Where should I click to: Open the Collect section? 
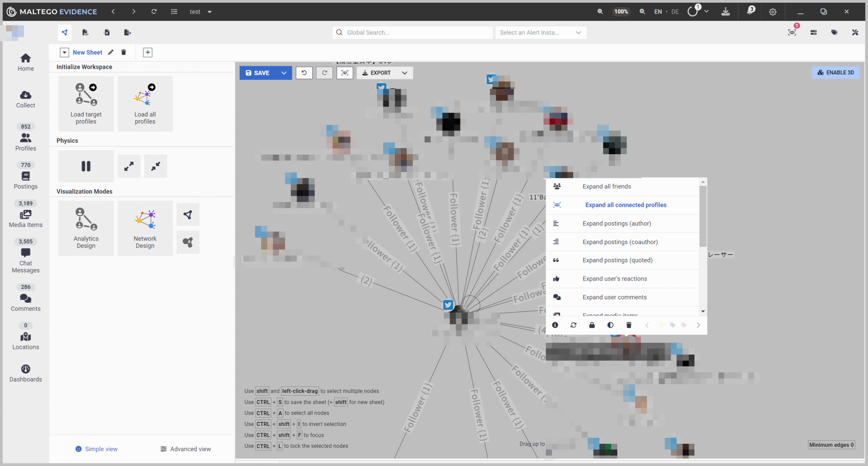point(25,99)
